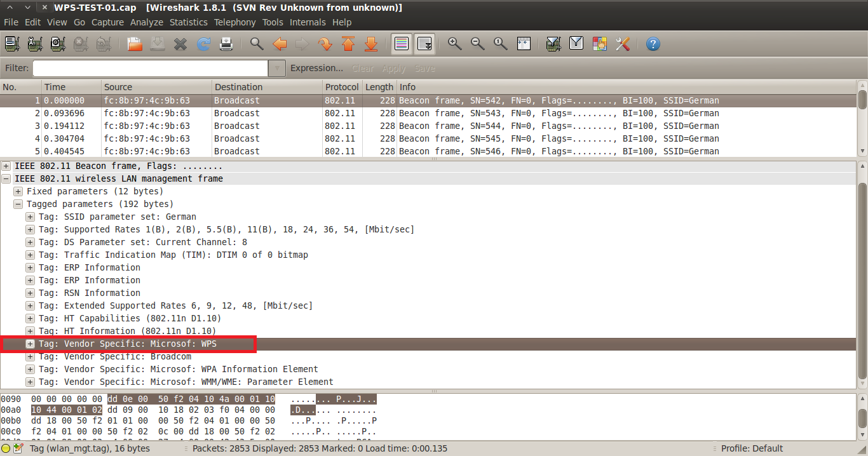The image size is (868, 456).
Task: Select the beacon packet with SN=546
Action: point(428,151)
